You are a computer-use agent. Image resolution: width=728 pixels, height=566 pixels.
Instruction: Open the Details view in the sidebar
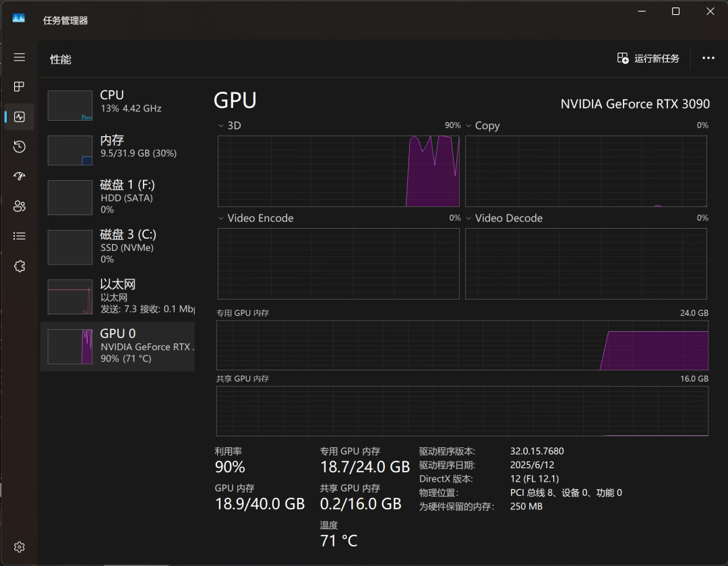coord(19,235)
